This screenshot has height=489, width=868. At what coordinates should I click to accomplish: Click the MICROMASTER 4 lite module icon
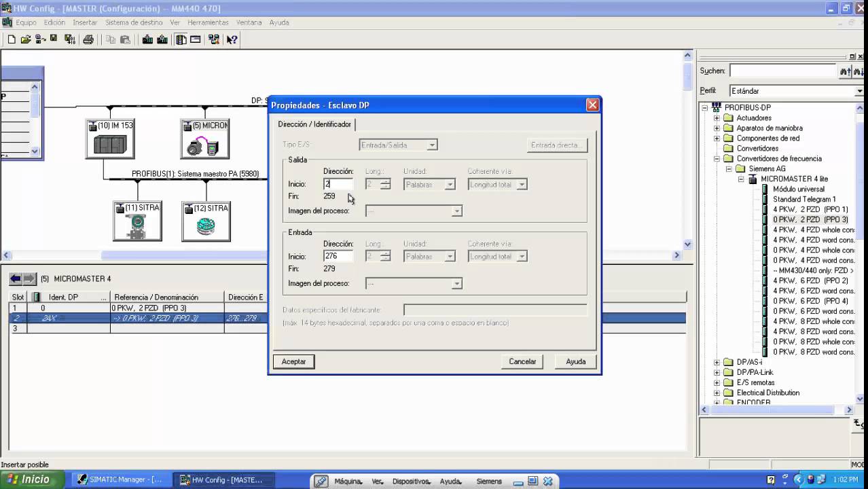pos(753,179)
